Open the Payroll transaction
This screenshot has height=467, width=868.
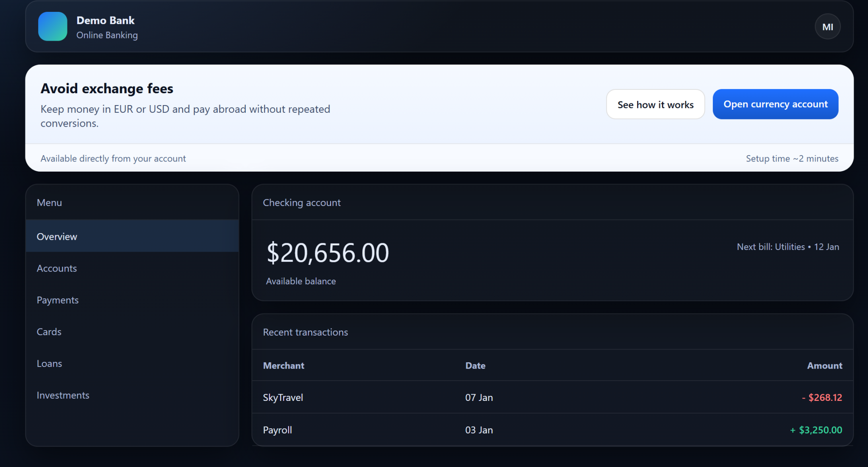pyautogui.click(x=277, y=430)
